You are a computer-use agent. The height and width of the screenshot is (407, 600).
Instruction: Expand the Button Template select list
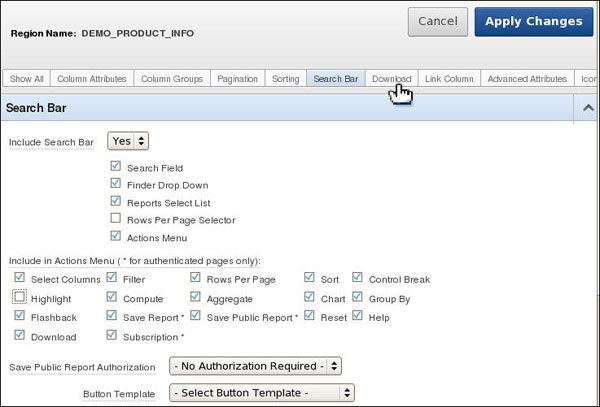tap(262, 393)
